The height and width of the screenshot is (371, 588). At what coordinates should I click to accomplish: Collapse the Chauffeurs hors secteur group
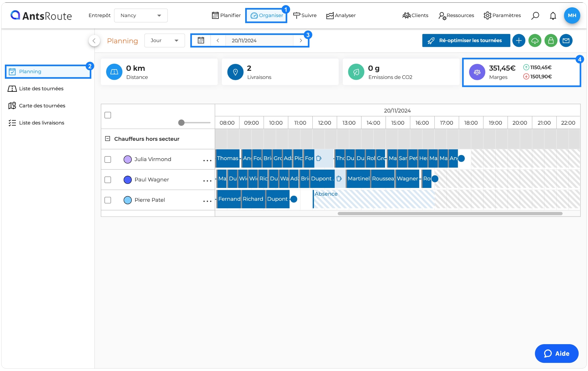pos(107,138)
